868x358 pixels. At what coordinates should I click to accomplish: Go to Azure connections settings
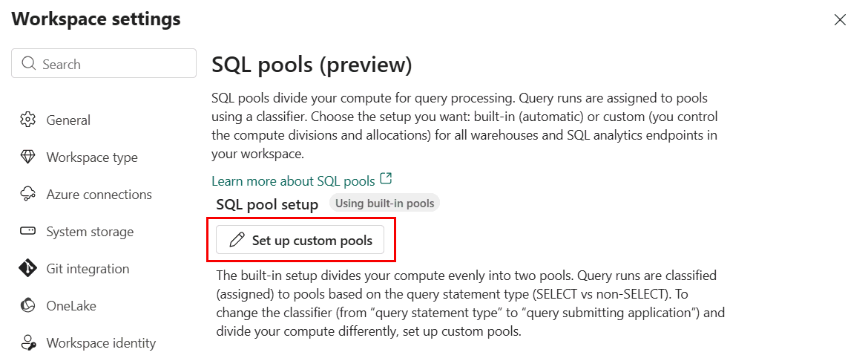tap(99, 195)
